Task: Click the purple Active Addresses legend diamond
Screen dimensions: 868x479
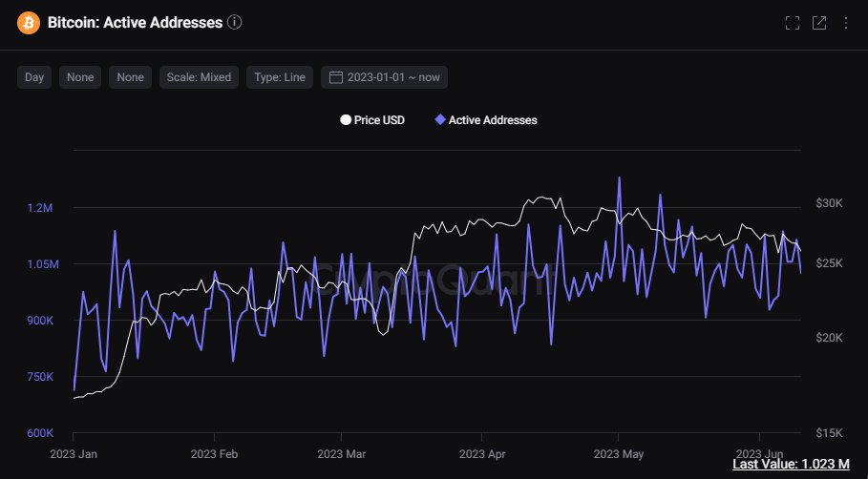Action: pyautogui.click(x=440, y=119)
